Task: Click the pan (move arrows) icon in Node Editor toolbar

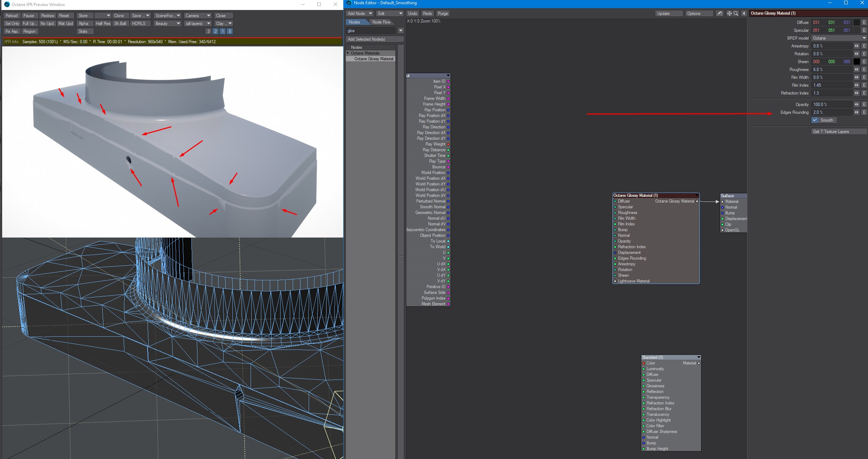Action: tap(729, 14)
